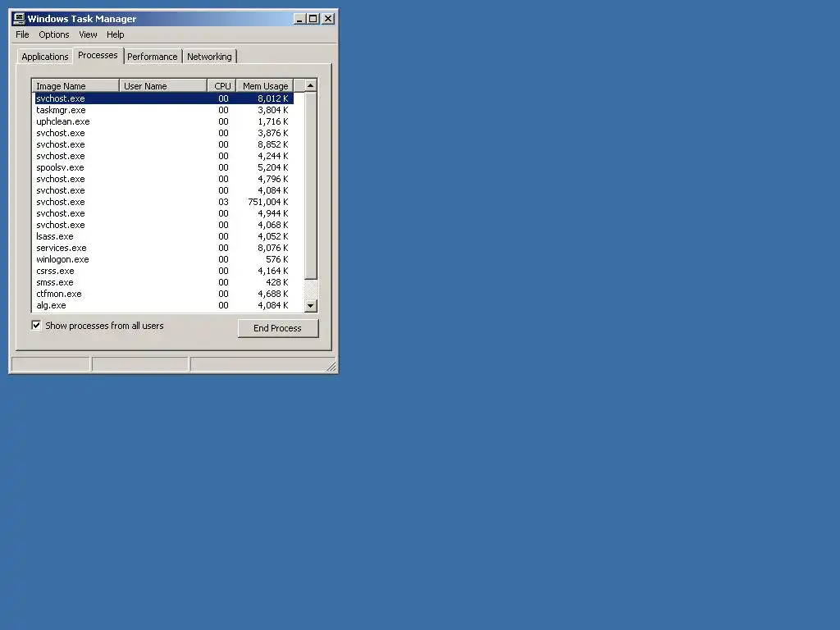Click the 03 CPU value
Screen dimensions: 840x630
(223, 202)
